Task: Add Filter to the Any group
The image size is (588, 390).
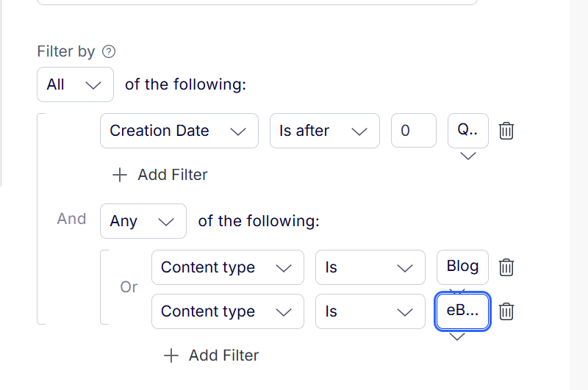Action: [x=212, y=355]
